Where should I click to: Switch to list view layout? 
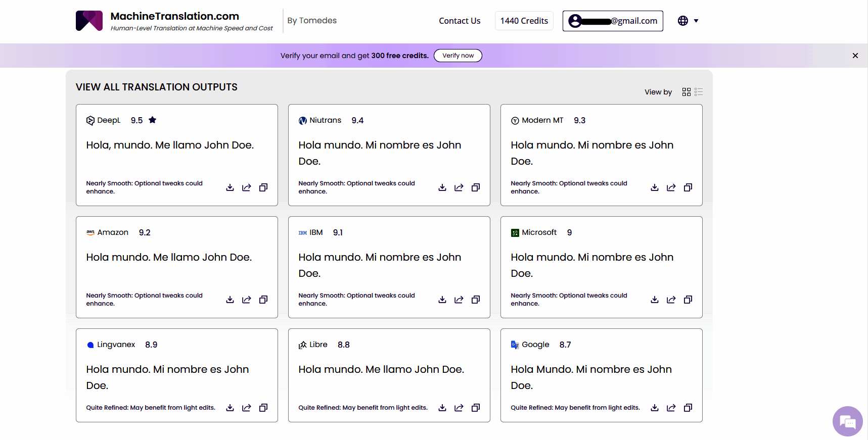point(699,92)
